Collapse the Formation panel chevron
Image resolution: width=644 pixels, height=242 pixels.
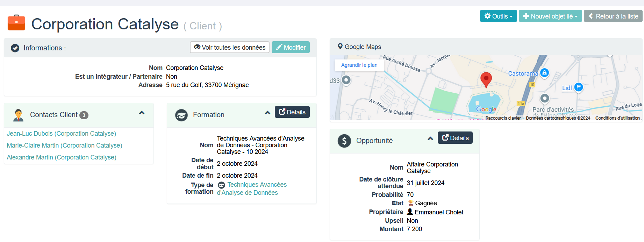267,113
